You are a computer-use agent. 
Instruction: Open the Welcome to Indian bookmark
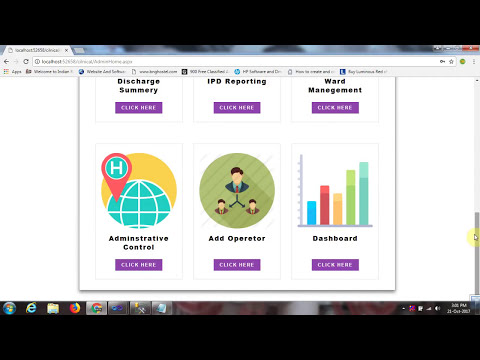coord(50,72)
